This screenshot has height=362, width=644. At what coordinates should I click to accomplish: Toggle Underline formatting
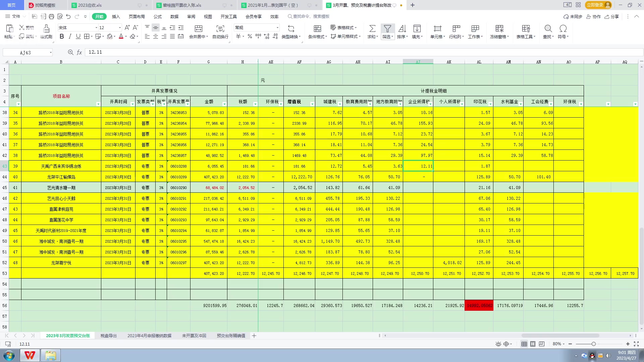pos(78,36)
